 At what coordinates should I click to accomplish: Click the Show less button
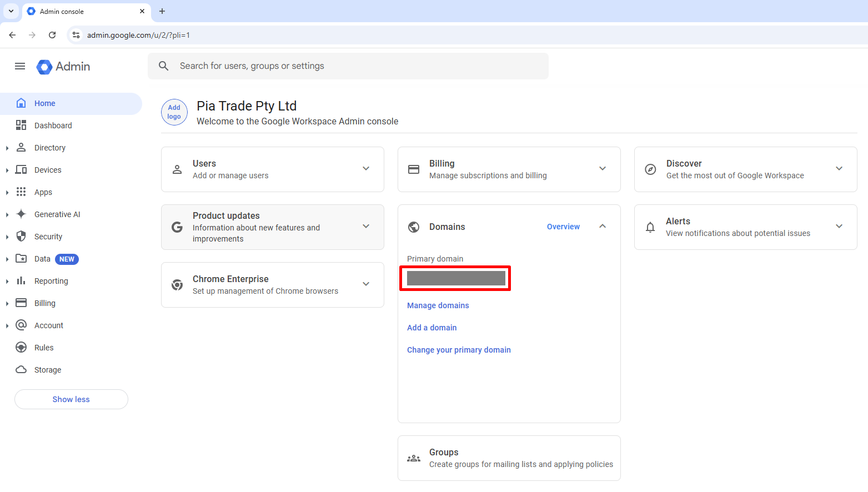[x=71, y=399]
